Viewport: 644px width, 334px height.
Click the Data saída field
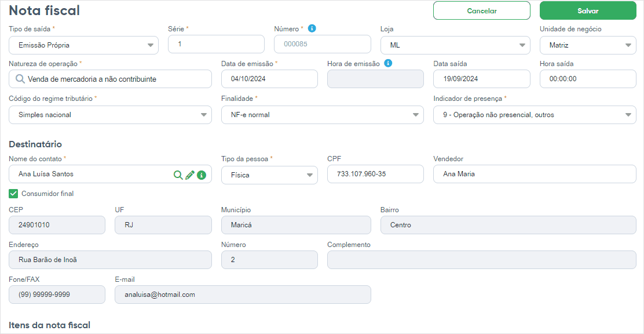482,79
